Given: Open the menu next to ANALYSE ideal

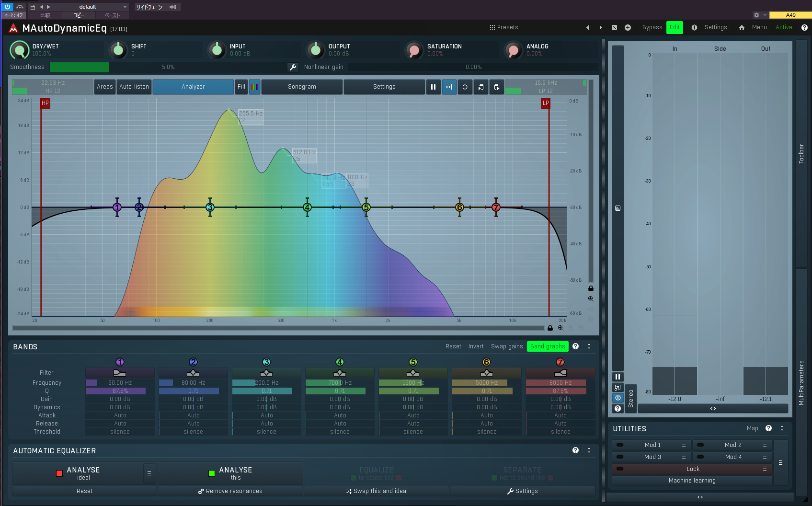Looking at the screenshot, I should 149,473.
